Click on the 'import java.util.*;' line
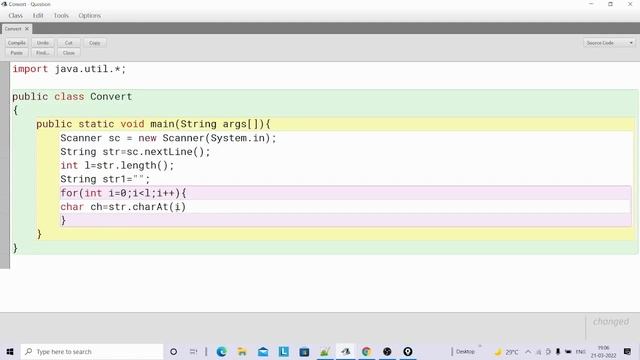The height and width of the screenshot is (360, 640). point(69,69)
